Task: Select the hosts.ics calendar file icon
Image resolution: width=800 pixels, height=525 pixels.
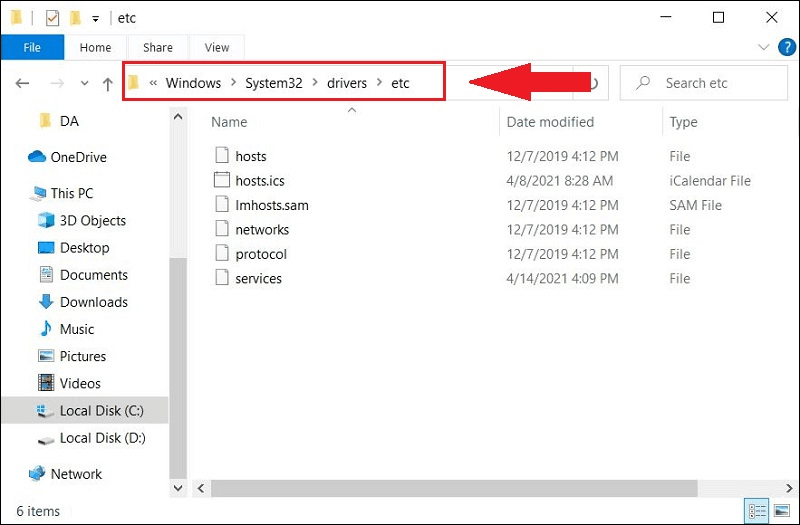Action: (x=222, y=180)
